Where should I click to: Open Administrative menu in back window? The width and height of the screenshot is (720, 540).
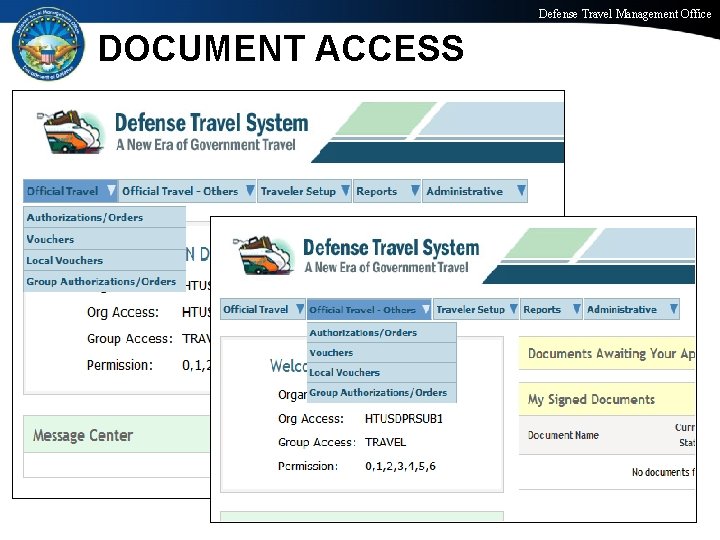[x=475, y=191]
